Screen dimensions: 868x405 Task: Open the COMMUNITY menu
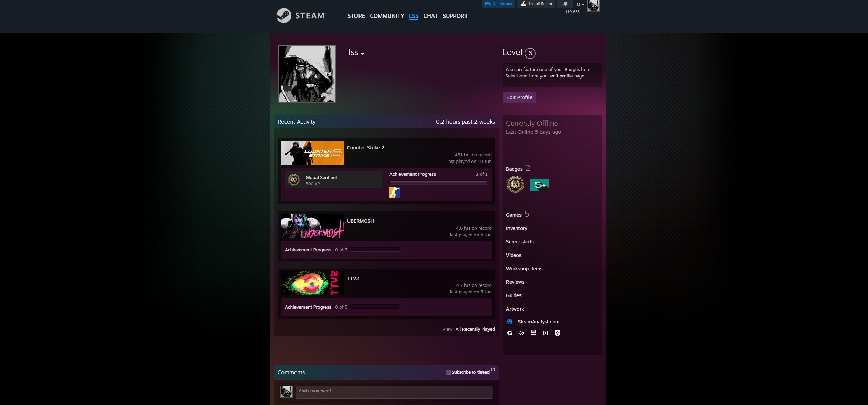click(387, 16)
